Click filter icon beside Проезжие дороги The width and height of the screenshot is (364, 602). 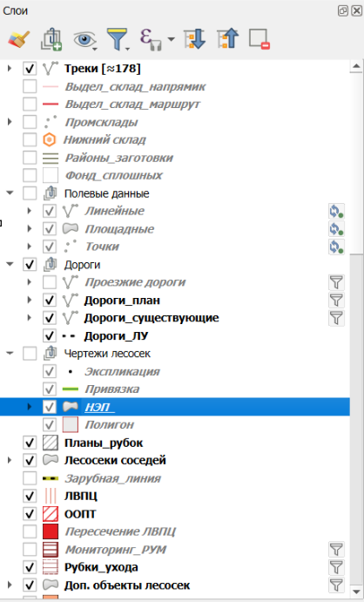(x=336, y=282)
